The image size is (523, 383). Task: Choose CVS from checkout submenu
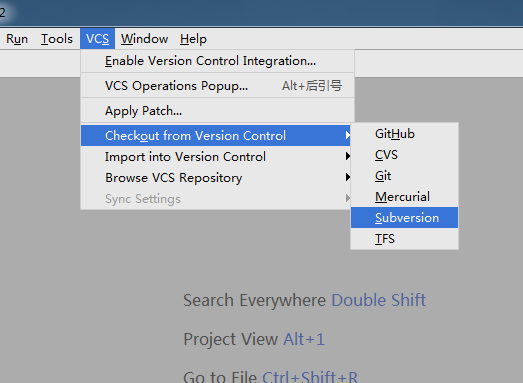coord(405,155)
